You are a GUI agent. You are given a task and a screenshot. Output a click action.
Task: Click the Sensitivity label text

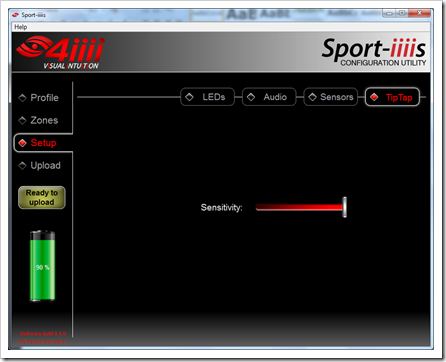pyautogui.click(x=221, y=208)
